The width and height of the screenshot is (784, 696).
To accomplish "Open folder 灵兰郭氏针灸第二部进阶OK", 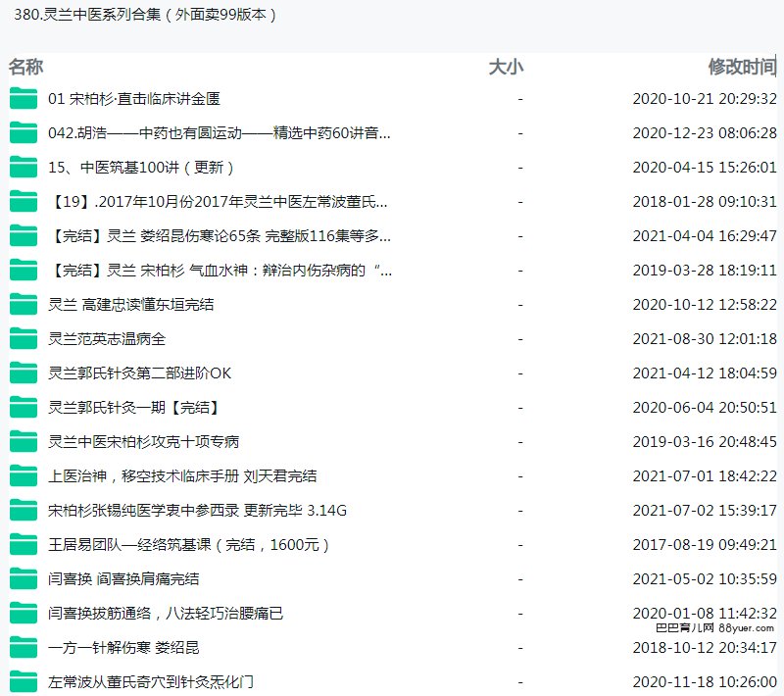I will [139, 373].
